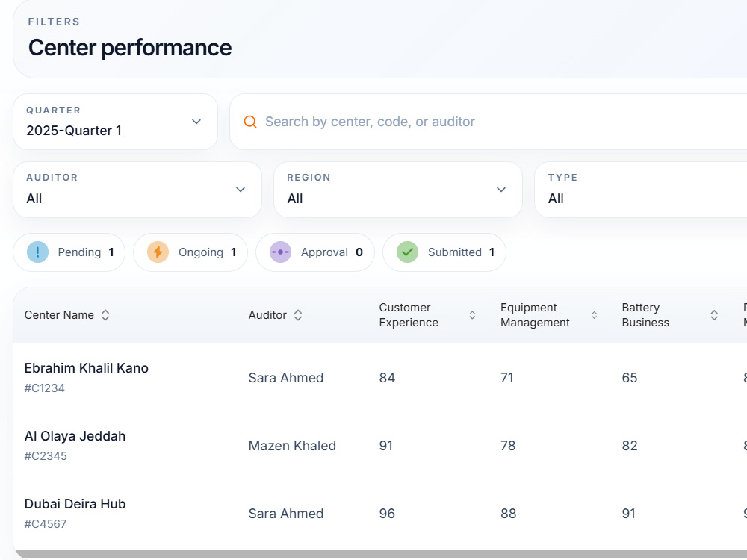Click the blue Pending exclamation icon
Image resolution: width=747 pixels, height=560 pixels.
[x=37, y=252]
